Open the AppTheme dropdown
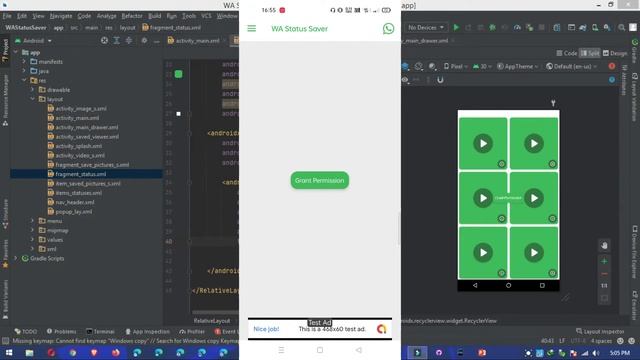640x360 pixels. 517,66
